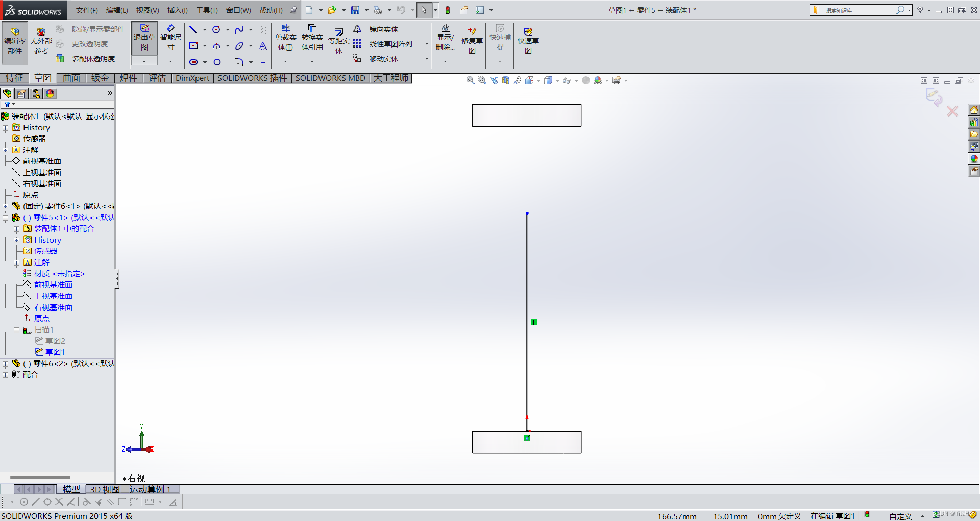Expand the 注解 node under 装配体1
This screenshot has height=521, width=980.
(x=6, y=150)
